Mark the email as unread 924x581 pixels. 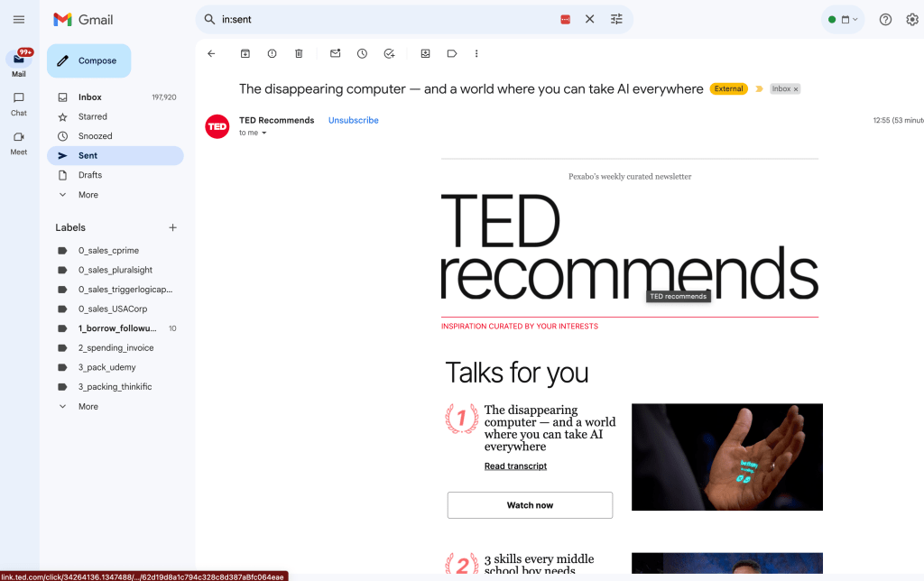(336, 53)
